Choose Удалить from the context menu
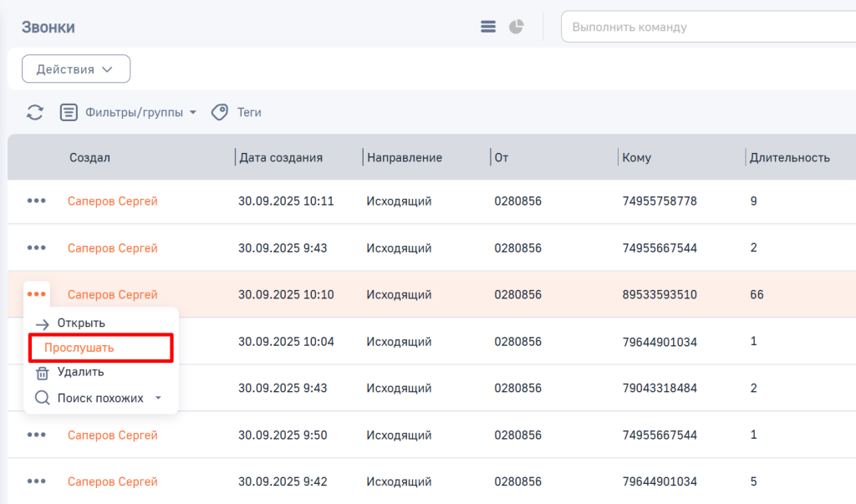Image resolution: width=856 pixels, height=504 pixels. click(80, 372)
